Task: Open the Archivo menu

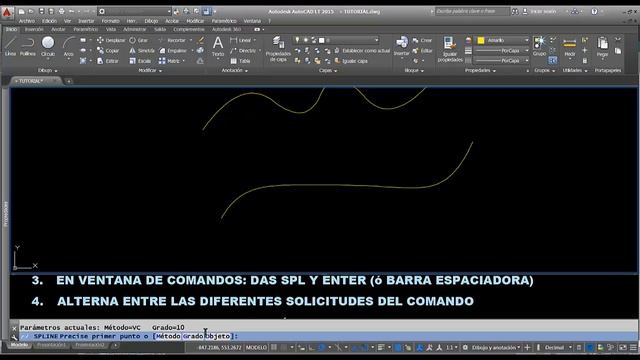Action: (x=27, y=21)
